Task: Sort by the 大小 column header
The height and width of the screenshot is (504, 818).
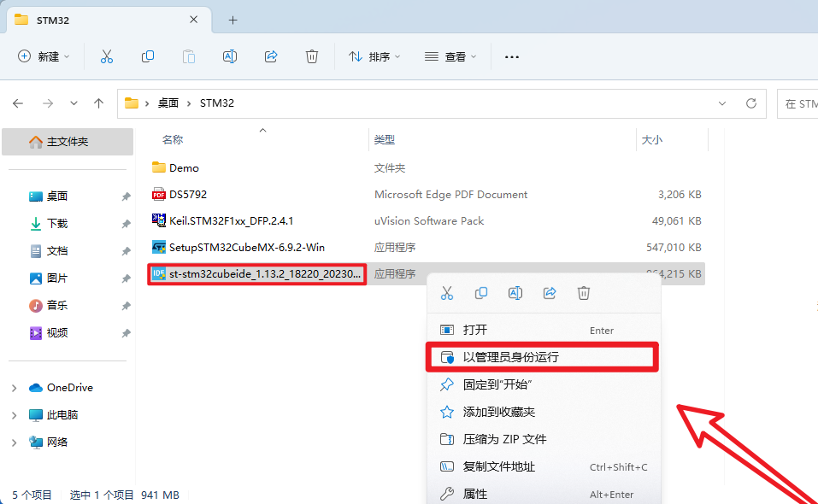Action: pos(651,140)
